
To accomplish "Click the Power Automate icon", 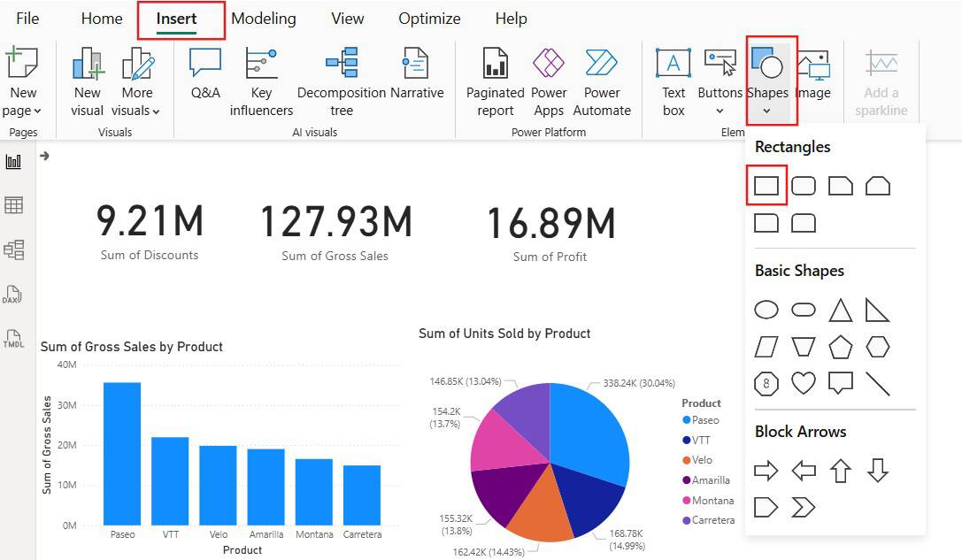I will point(602,81).
